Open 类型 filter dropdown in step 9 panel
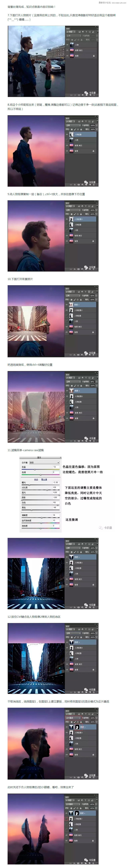 coord(70,206)
